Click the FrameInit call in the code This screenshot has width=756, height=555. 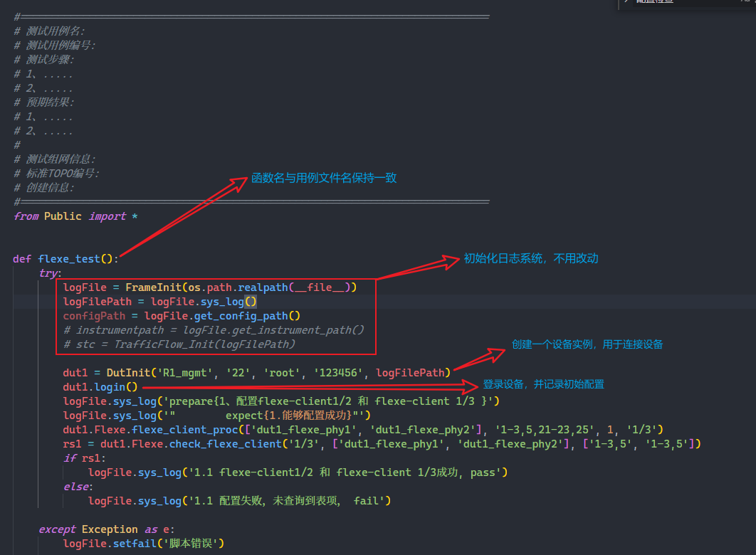(153, 287)
